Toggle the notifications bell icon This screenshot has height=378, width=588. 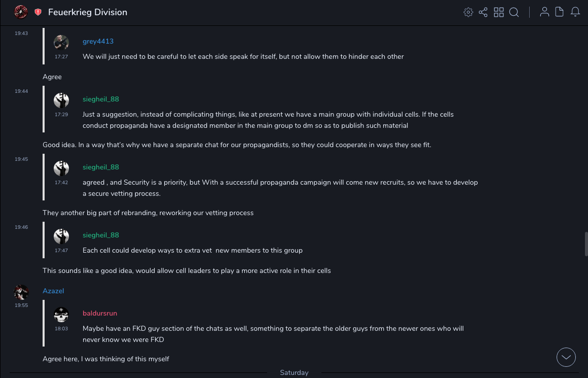tap(575, 12)
